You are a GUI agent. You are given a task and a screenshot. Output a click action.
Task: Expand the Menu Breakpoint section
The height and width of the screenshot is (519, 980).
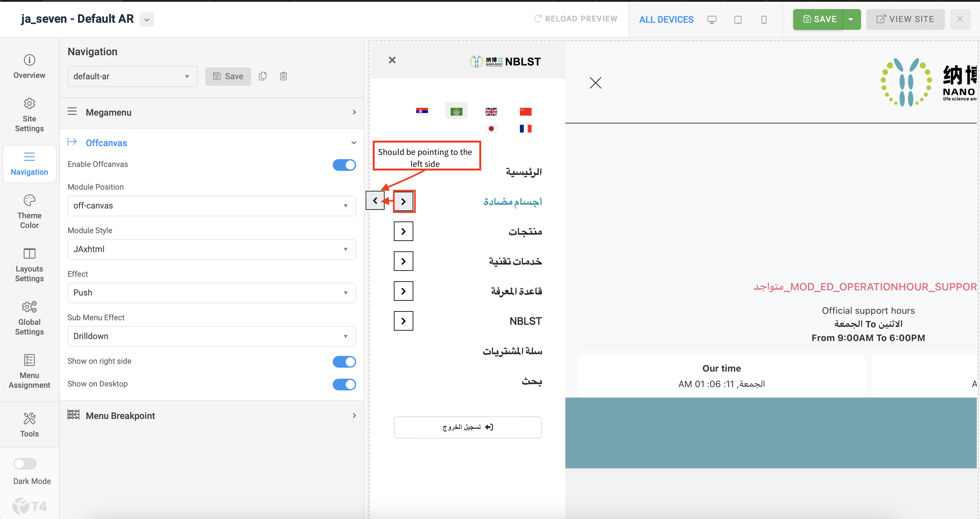212,416
